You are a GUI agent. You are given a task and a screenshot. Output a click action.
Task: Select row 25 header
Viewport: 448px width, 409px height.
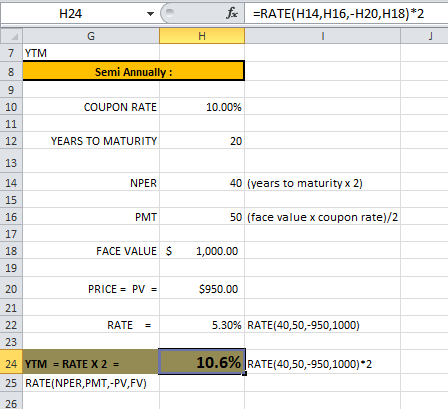point(11,383)
